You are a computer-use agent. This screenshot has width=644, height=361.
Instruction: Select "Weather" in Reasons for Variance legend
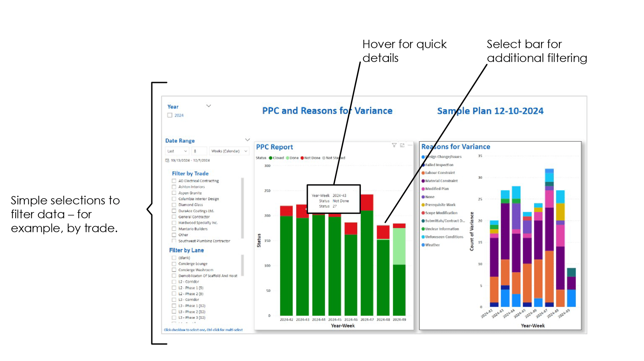(x=432, y=245)
